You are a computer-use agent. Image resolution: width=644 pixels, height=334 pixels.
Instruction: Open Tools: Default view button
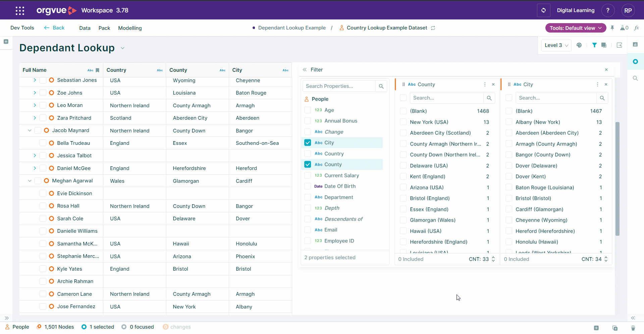pos(576,28)
